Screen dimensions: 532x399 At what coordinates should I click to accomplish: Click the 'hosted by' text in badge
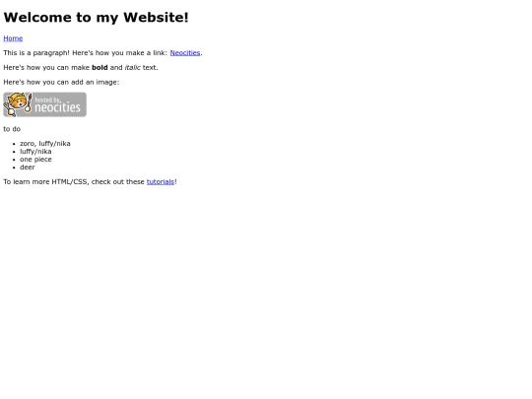click(x=48, y=100)
